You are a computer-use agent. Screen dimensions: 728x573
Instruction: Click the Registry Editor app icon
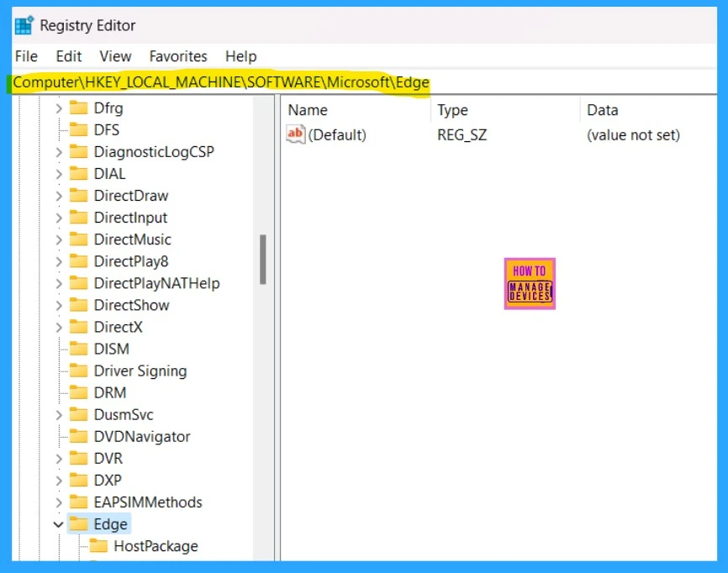pyautogui.click(x=24, y=25)
